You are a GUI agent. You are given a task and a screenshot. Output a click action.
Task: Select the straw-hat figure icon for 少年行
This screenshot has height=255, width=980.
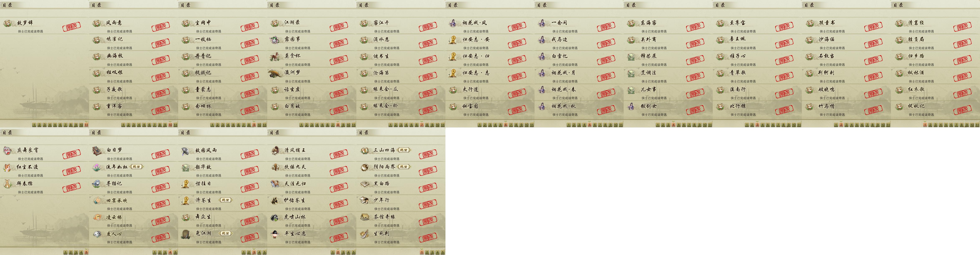pos(365,200)
